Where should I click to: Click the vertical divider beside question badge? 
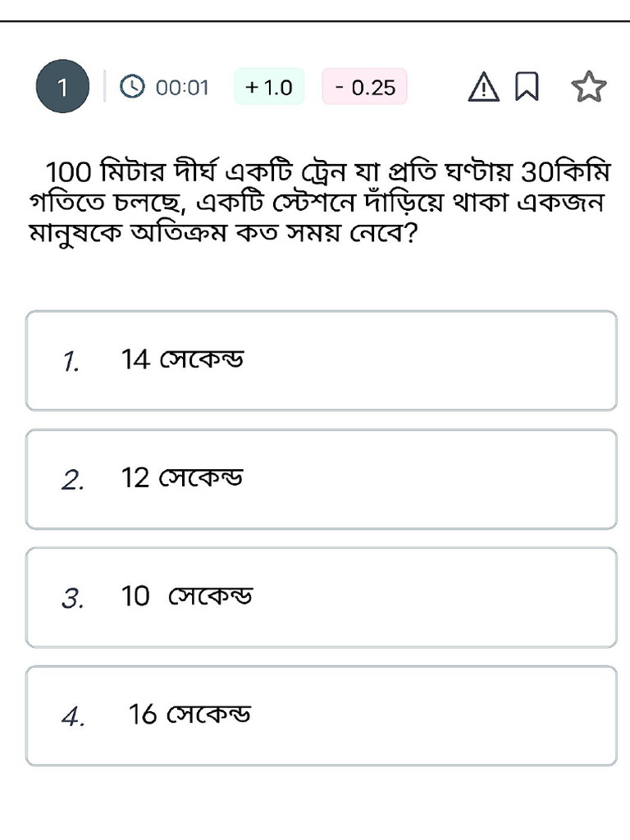[104, 86]
